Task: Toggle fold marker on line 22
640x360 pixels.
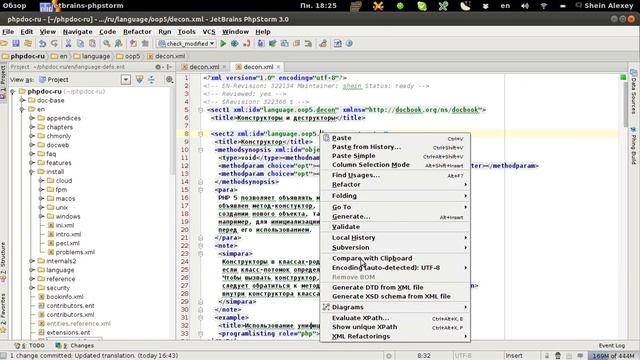Action: (x=200, y=246)
